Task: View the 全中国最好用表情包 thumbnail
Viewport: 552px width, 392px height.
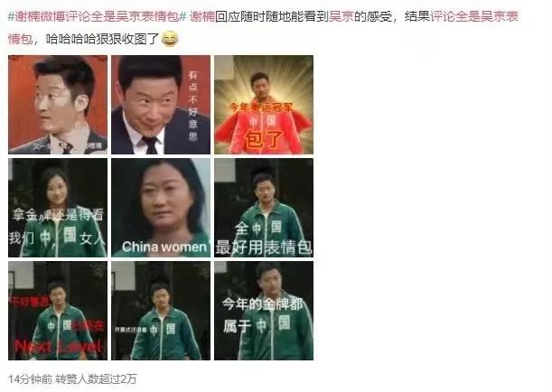Action: pos(264,208)
